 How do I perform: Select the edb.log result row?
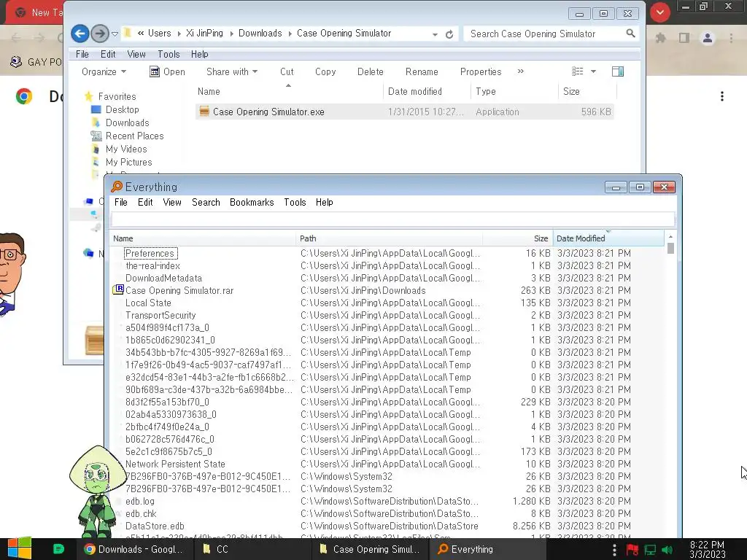pyautogui.click(x=387, y=501)
